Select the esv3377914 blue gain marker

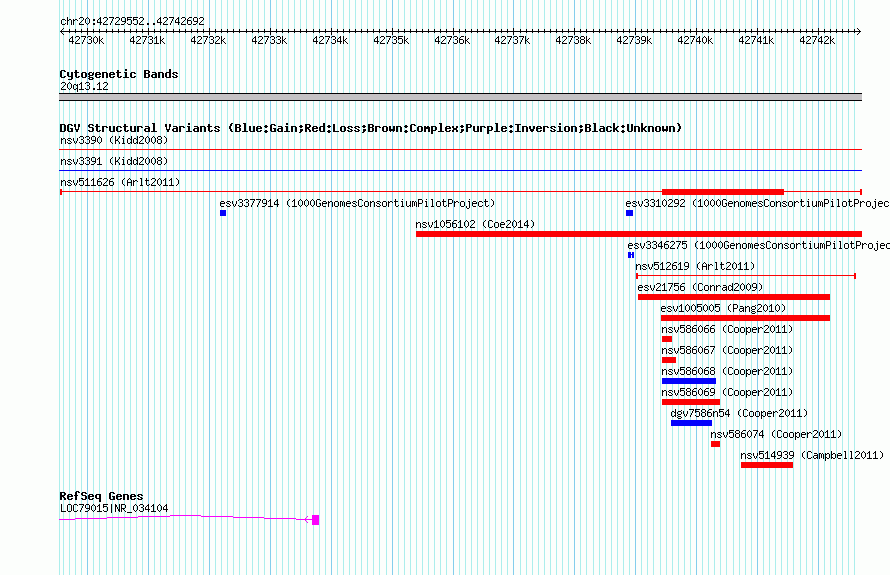click(x=223, y=213)
